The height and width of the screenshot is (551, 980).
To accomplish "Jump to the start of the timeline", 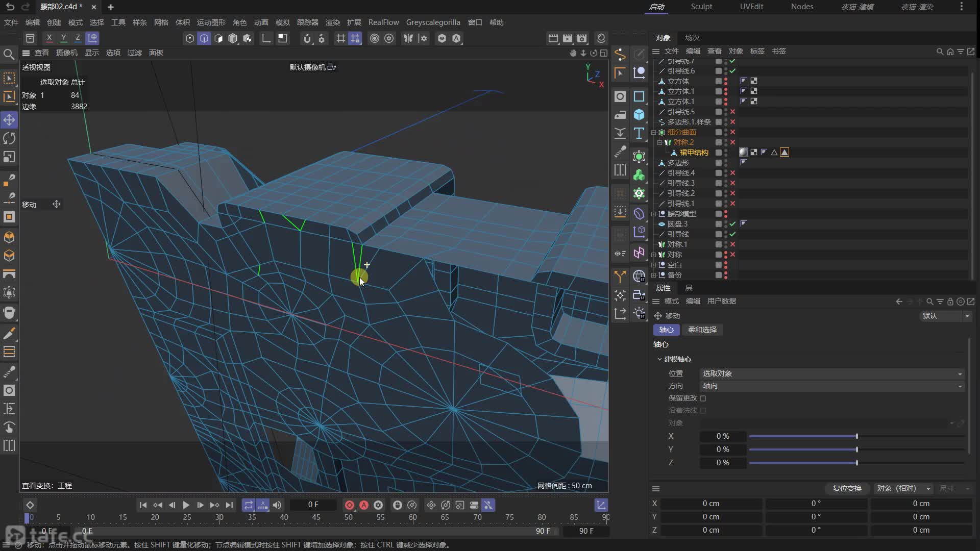I will (143, 505).
